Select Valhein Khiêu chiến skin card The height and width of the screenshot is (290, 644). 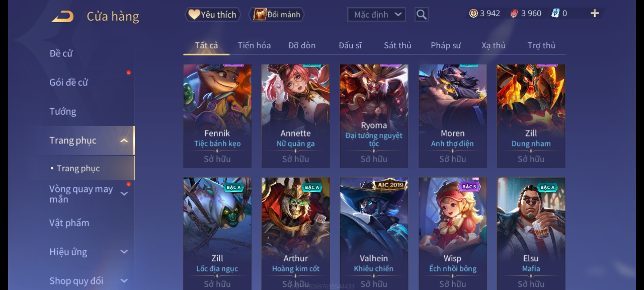pos(374,233)
